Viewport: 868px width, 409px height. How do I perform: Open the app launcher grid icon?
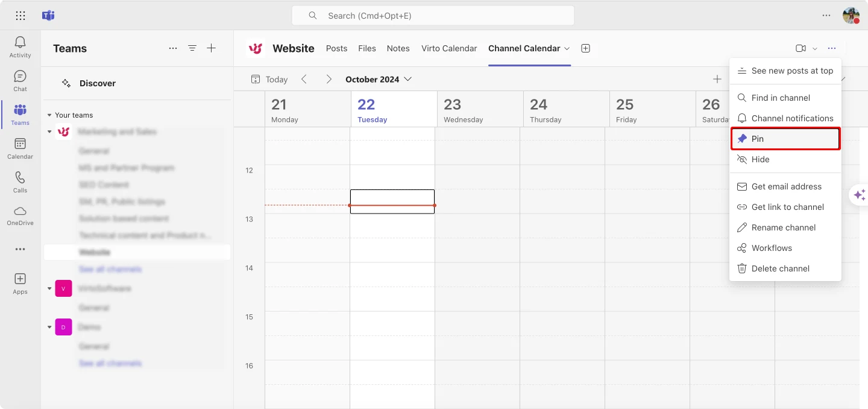point(20,16)
